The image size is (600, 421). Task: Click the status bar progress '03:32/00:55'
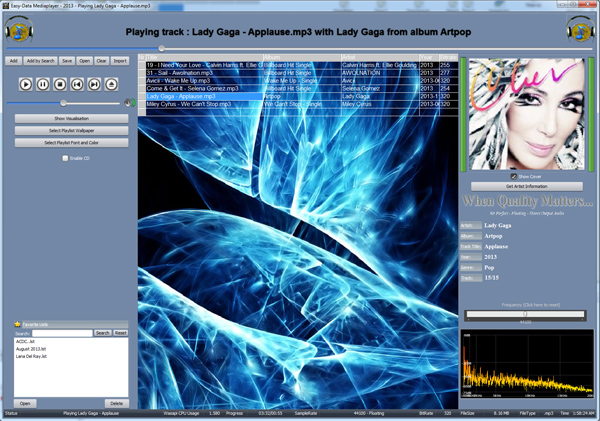(x=270, y=413)
